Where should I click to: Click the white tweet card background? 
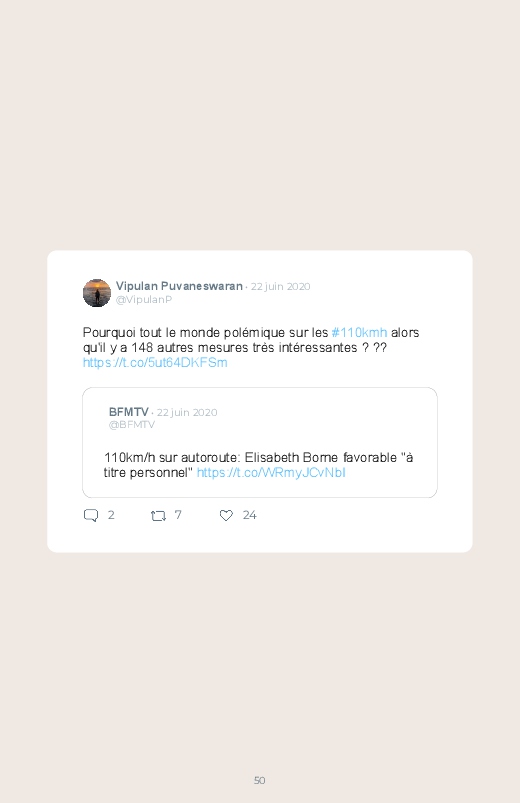tap(260, 402)
